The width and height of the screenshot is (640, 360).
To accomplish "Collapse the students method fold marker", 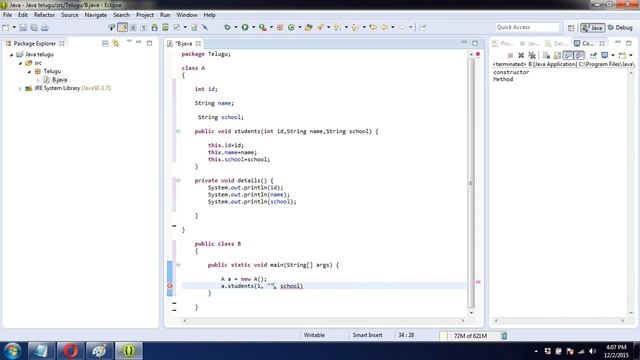I will point(178,131).
